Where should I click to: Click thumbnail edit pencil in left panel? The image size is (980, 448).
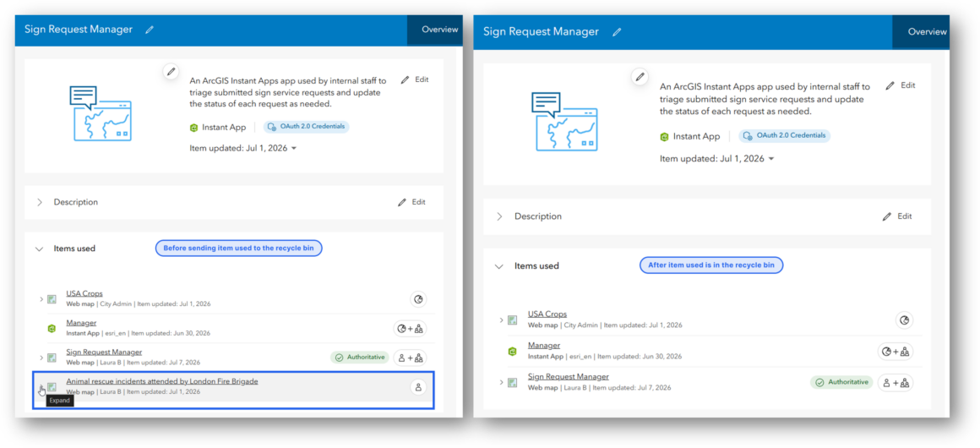tap(171, 71)
